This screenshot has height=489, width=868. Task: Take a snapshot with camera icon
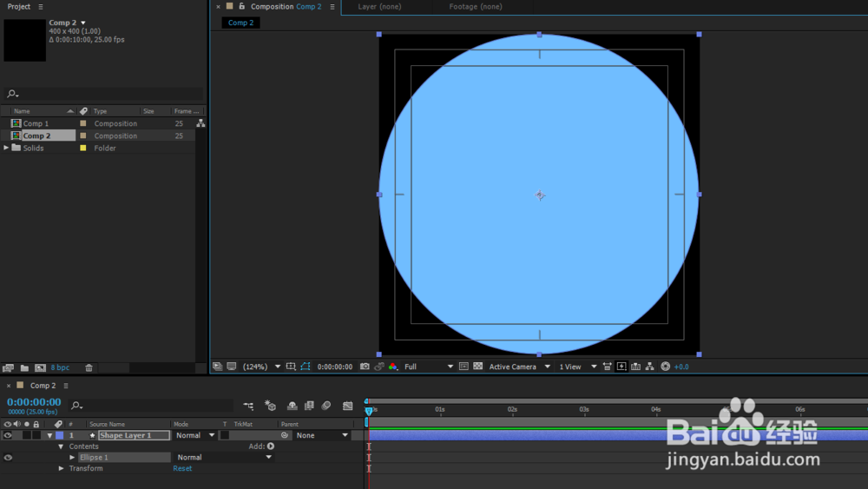tap(365, 367)
